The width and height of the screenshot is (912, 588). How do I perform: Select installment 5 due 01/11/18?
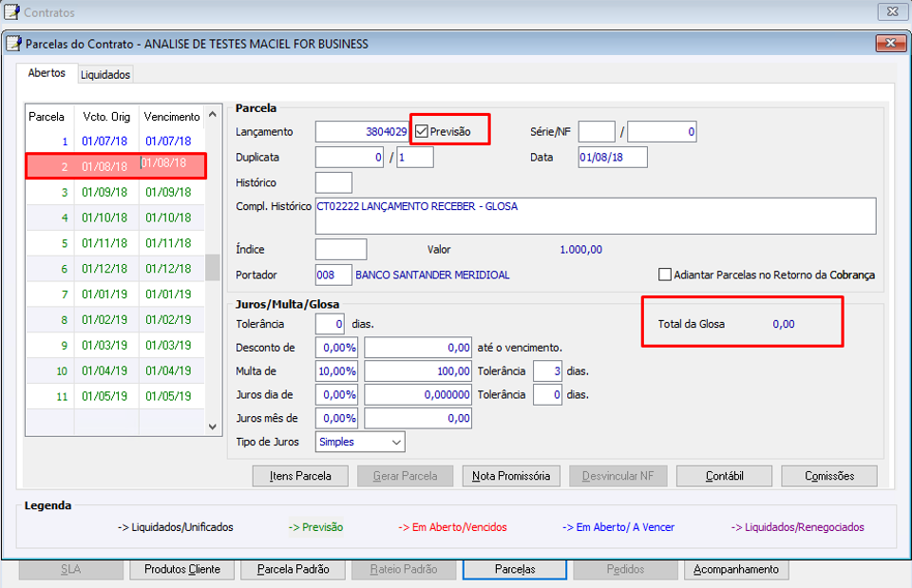[x=115, y=243]
